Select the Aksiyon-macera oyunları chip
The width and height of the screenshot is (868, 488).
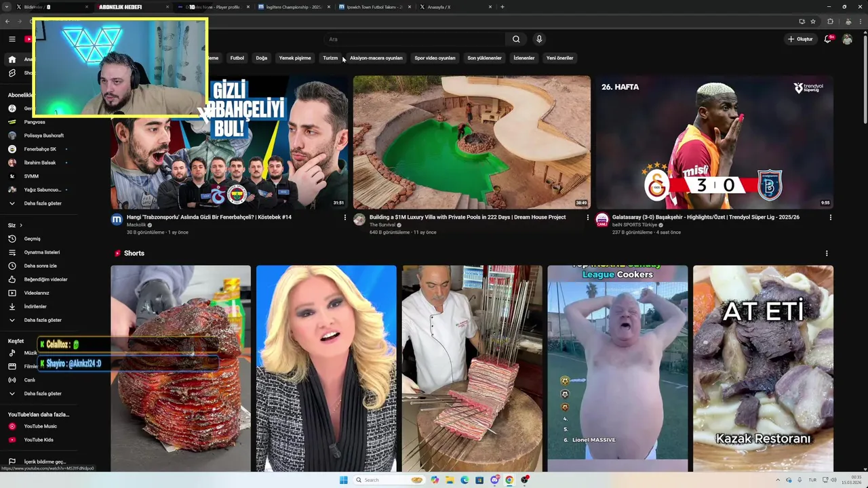coord(376,58)
